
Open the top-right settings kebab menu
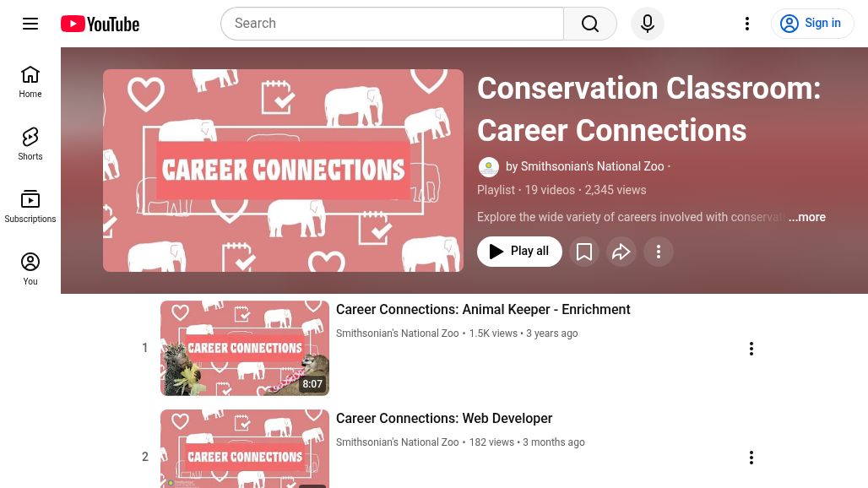click(747, 23)
